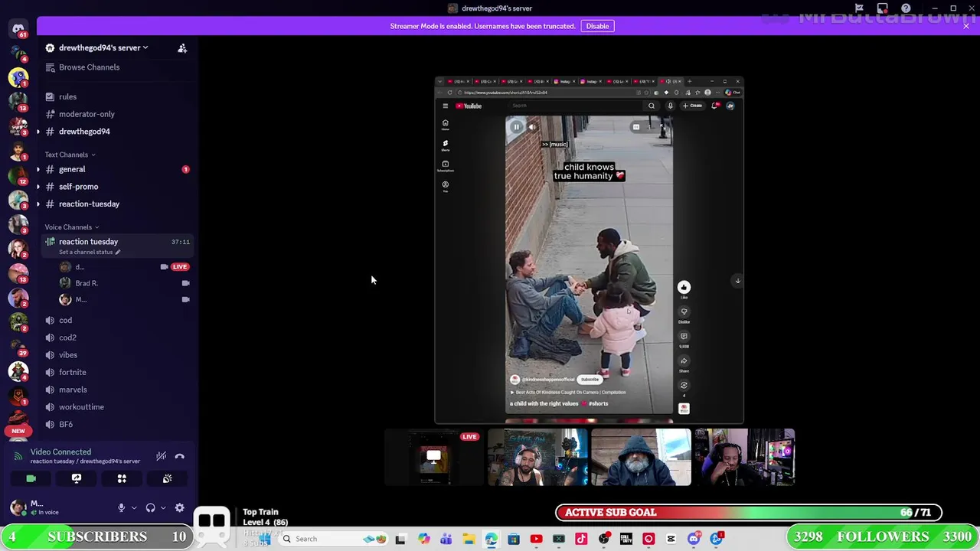This screenshot has width=980, height=551.
Task: Turn on camera in voice panel
Action: tap(31, 478)
